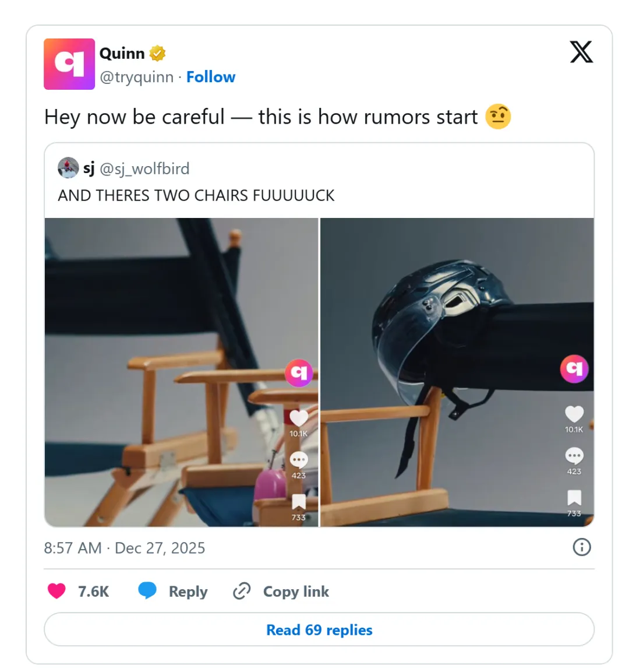
Task: Click the Copy link text
Action: click(x=296, y=592)
